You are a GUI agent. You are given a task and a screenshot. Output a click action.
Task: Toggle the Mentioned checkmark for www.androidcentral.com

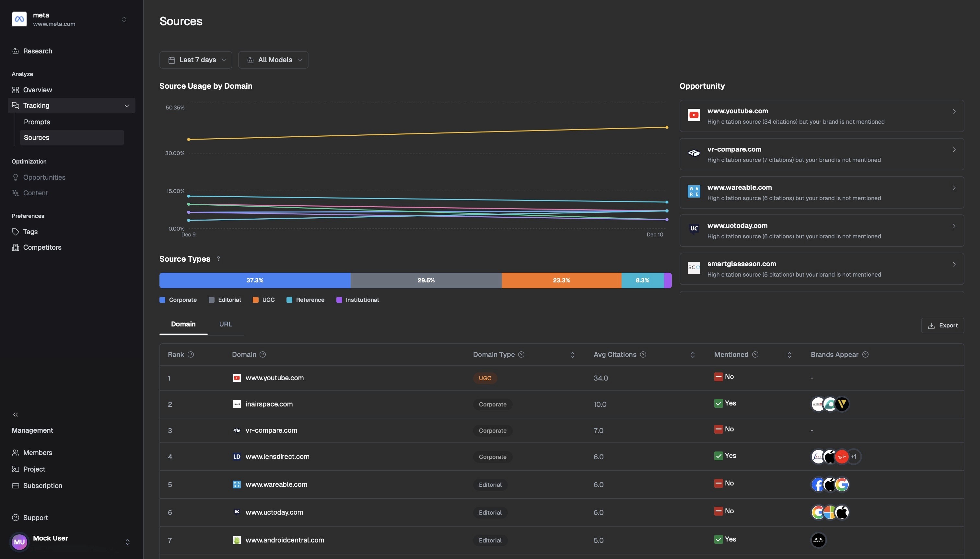[x=719, y=540]
